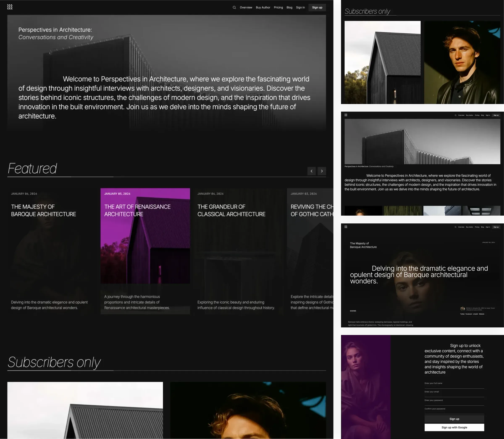This screenshot has width=504, height=439.
Task: Click Facebook link in Baroque article preview
Action: pos(469,314)
